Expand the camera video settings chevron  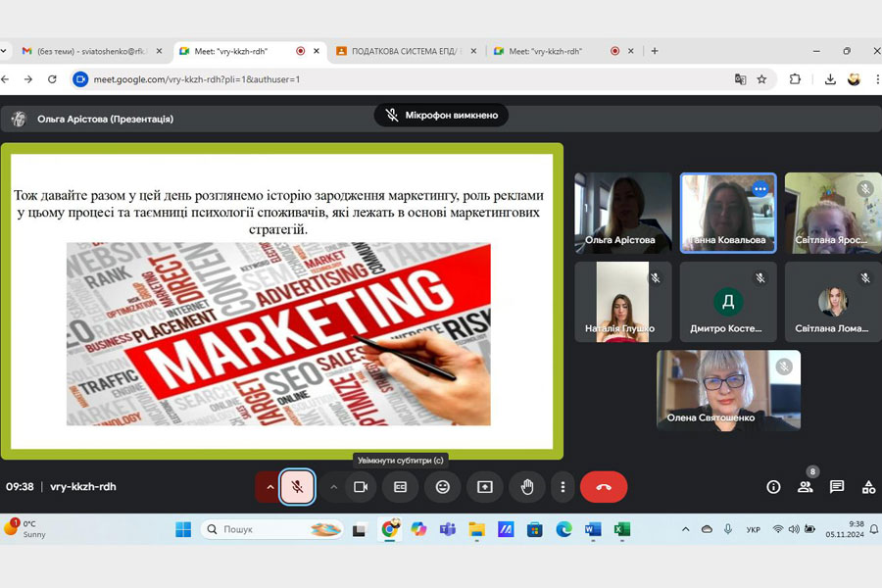coord(333,487)
